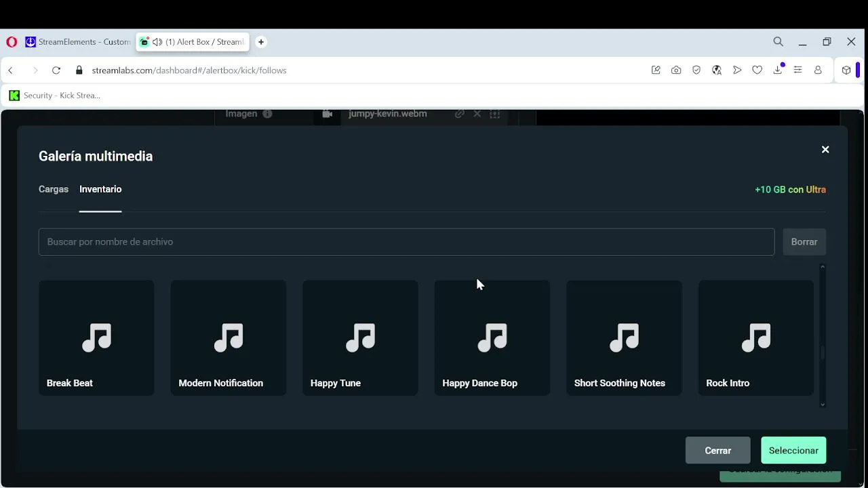Switch to the StreamElements browser tab
The height and width of the screenshot is (488, 868).
click(x=77, y=42)
